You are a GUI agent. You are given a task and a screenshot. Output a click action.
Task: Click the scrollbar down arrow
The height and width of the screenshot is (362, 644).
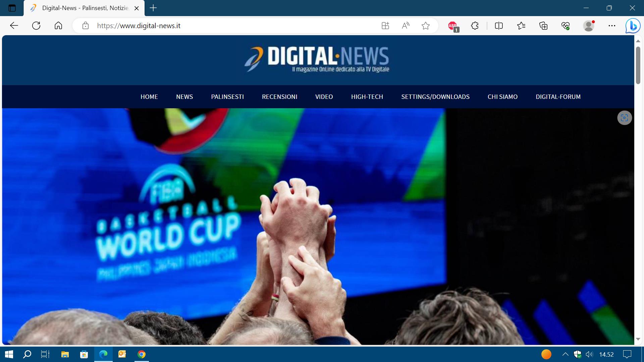coord(638,339)
